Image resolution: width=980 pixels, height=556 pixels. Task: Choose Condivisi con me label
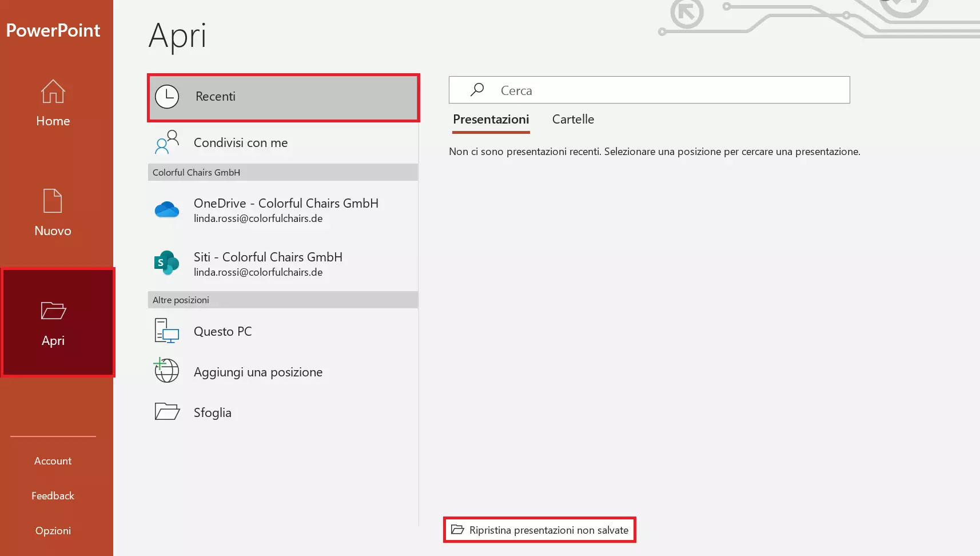pyautogui.click(x=241, y=143)
